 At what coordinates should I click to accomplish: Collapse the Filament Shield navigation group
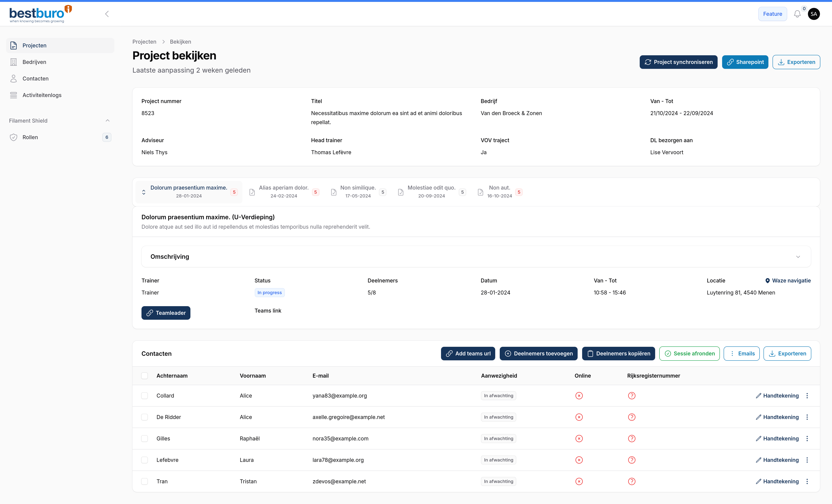pyautogui.click(x=107, y=121)
